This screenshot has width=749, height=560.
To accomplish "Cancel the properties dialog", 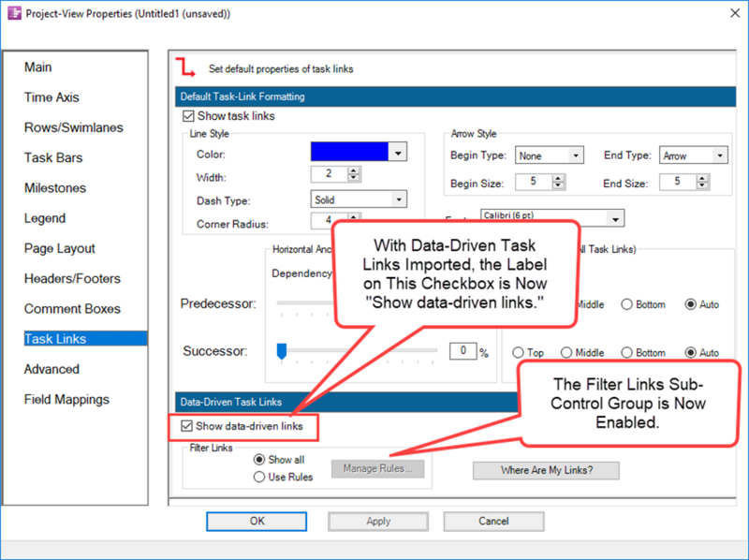I will [x=493, y=522].
